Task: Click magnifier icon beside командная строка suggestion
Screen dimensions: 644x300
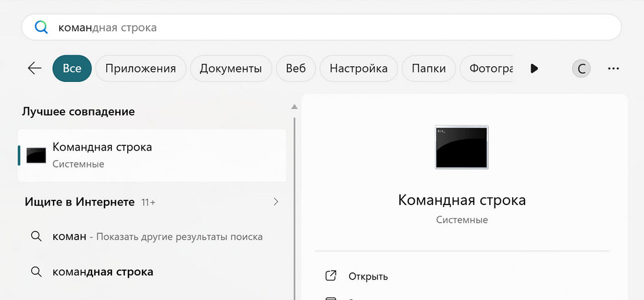Action: (36, 271)
